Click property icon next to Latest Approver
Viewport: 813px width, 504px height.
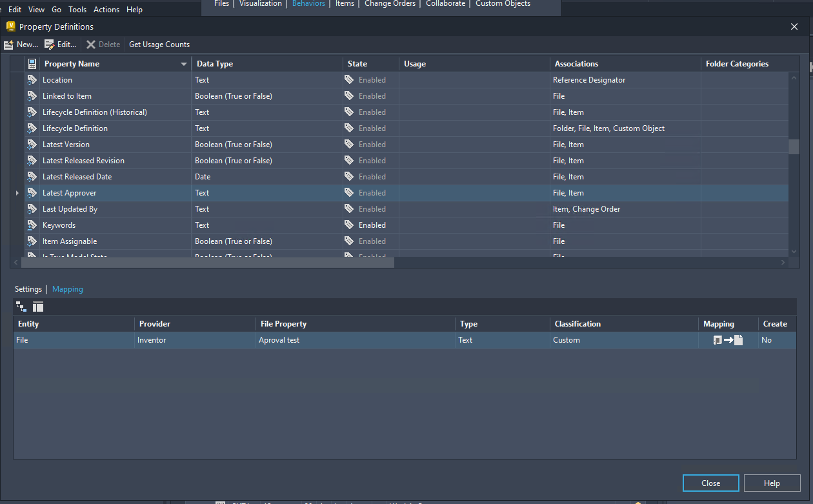32,193
